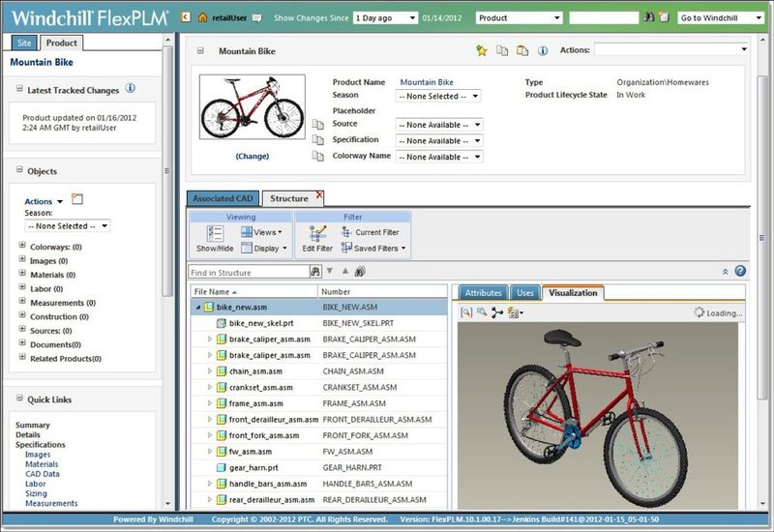Image resolution: width=774 pixels, height=532 pixels.
Task: Open the Display dropdown
Action: [x=264, y=249]
